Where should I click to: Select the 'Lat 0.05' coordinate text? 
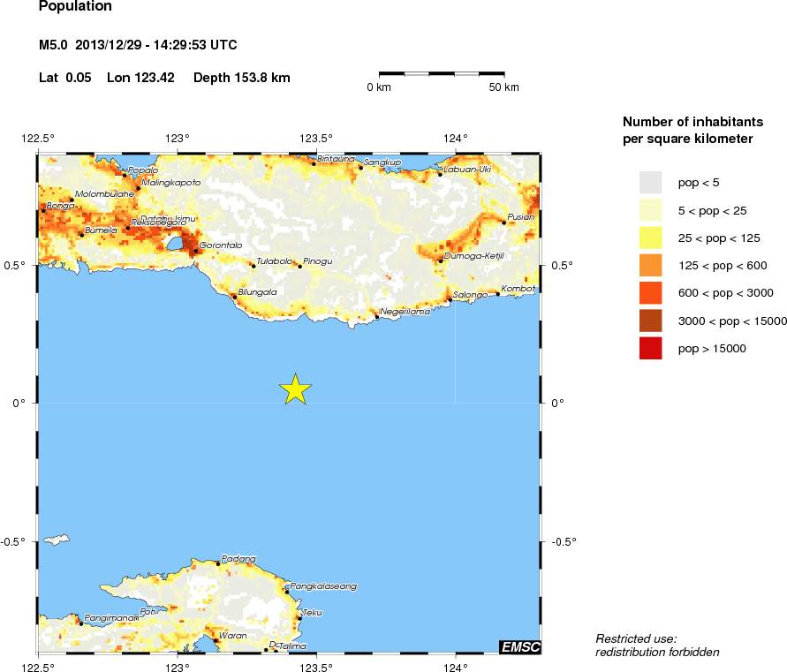(x=65, y=78)
